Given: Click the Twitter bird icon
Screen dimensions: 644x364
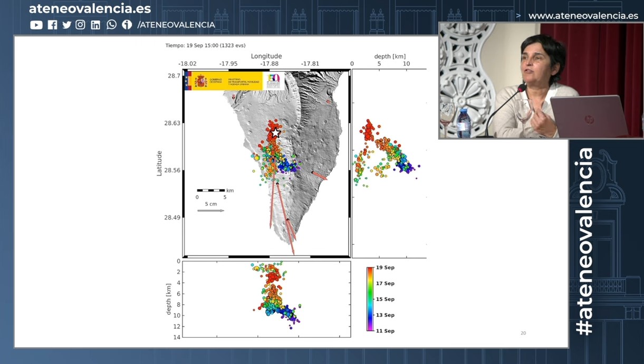Looking at the screenshot, I should coord(66,25).
